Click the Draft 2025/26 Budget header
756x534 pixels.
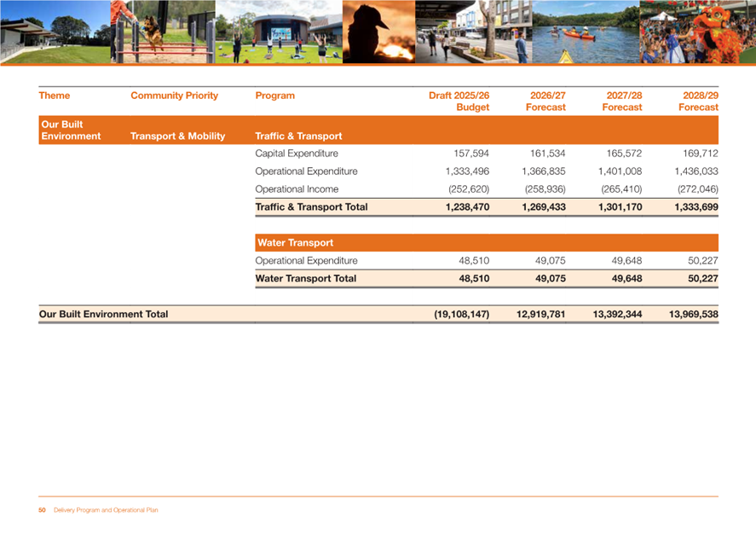459,102
